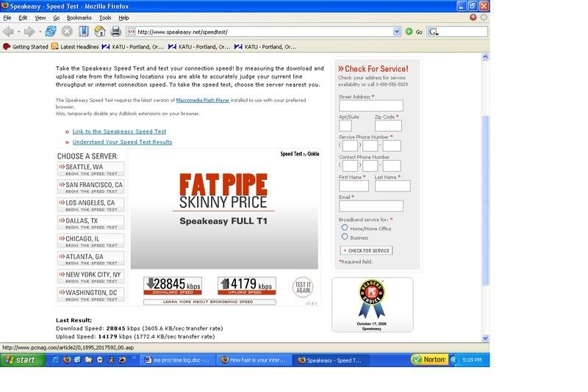Click the page vertical scrollbar thumb
588x392 pixels.
click(x=485, y=200)
